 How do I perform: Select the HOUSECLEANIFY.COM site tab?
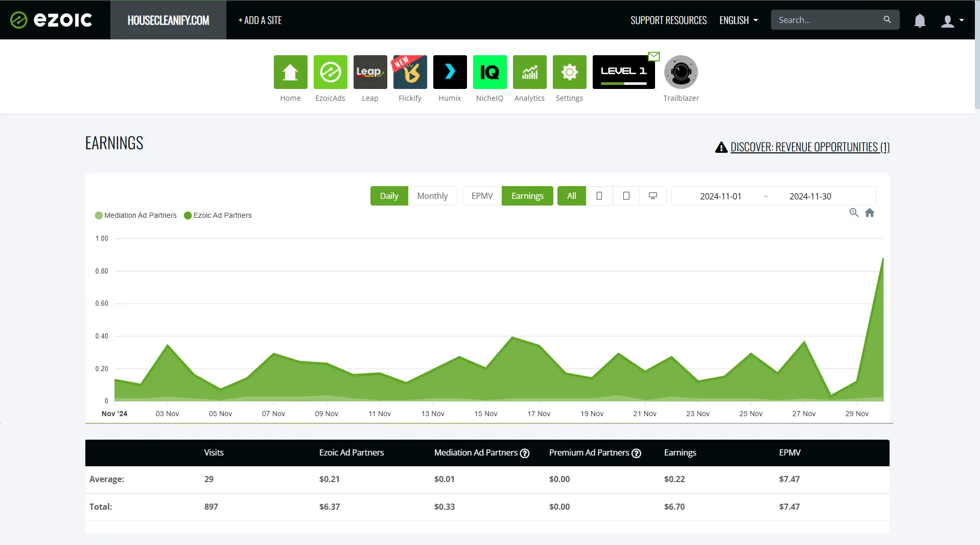(x=168, y=20)
